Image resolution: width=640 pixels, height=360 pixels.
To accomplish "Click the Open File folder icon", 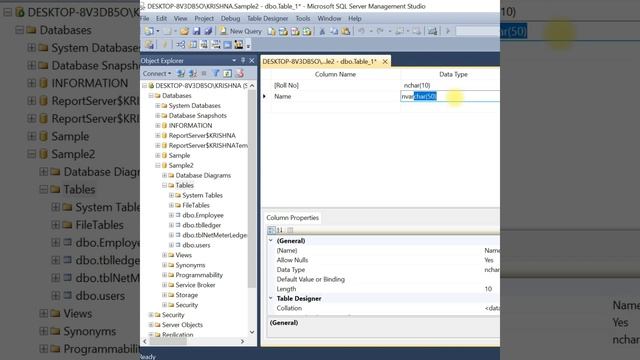I will [184, 31].
